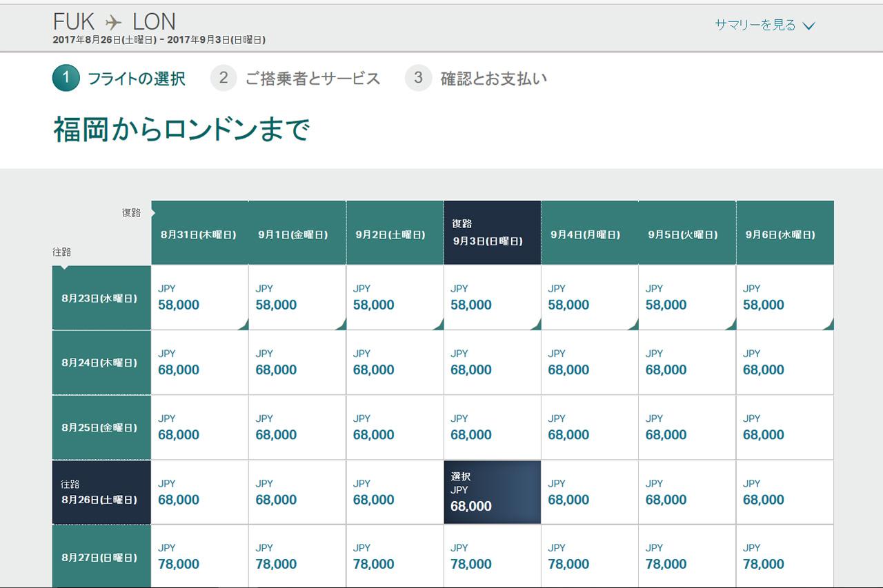Select return date column 9月2日(土曜日)
The width and height of the screenshot is (883, 588).
395,233
